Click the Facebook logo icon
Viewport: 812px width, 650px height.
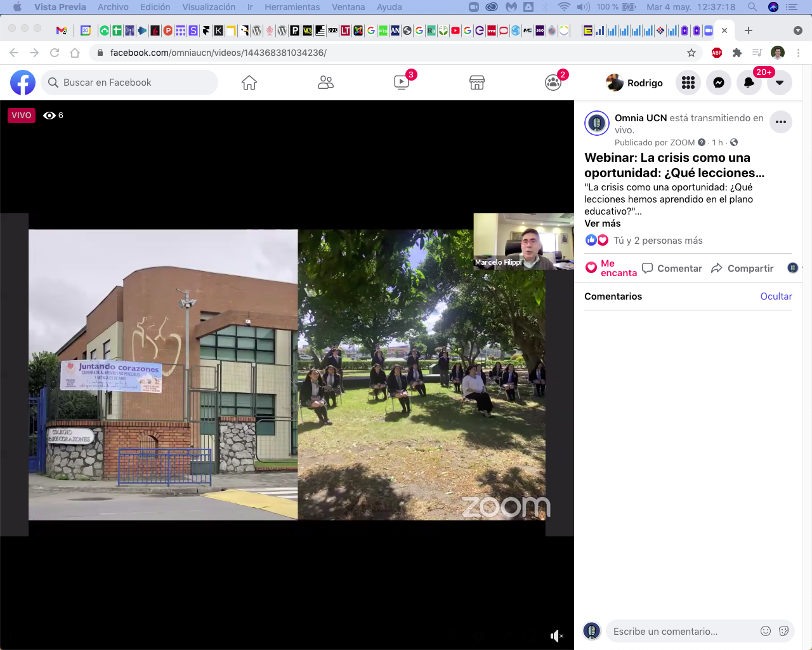23,83
